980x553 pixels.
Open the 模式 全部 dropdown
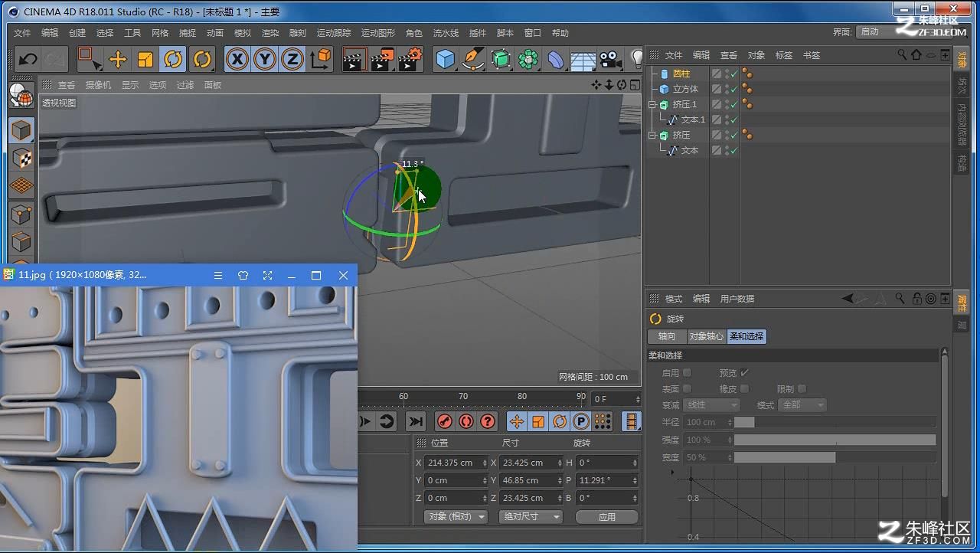pos(802,404)
